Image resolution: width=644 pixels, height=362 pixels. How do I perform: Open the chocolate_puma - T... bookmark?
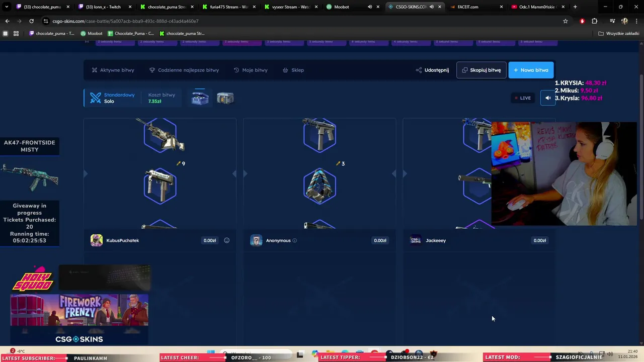point(52,34)
